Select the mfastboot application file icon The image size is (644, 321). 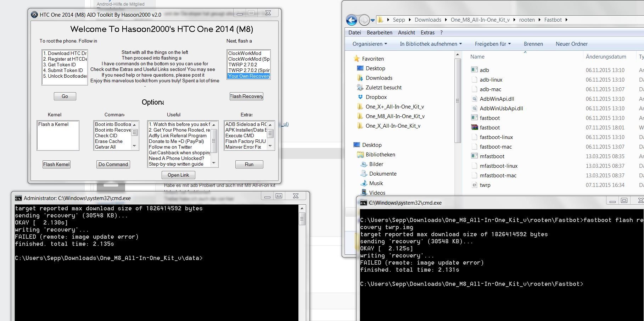pos(475,156)
